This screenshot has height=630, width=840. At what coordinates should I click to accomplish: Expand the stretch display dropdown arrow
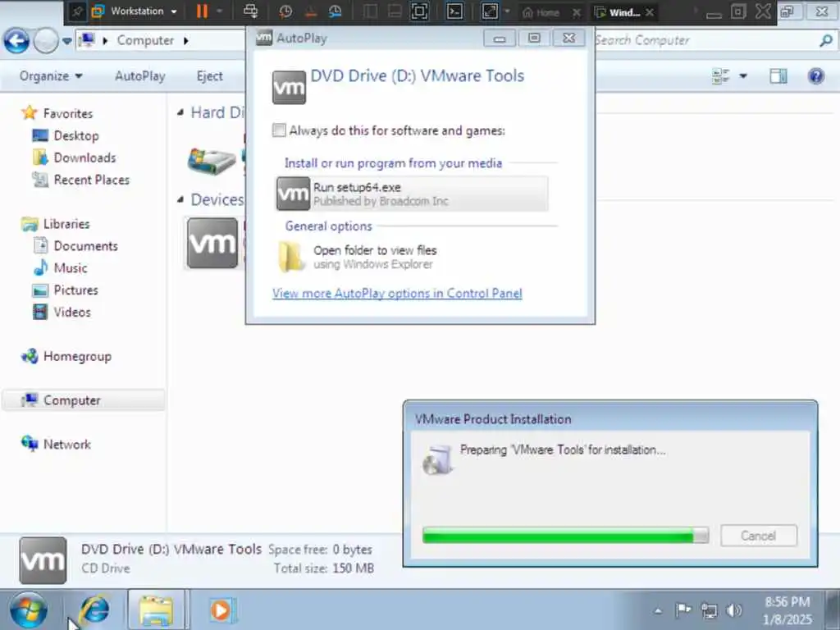click(507, 11)
